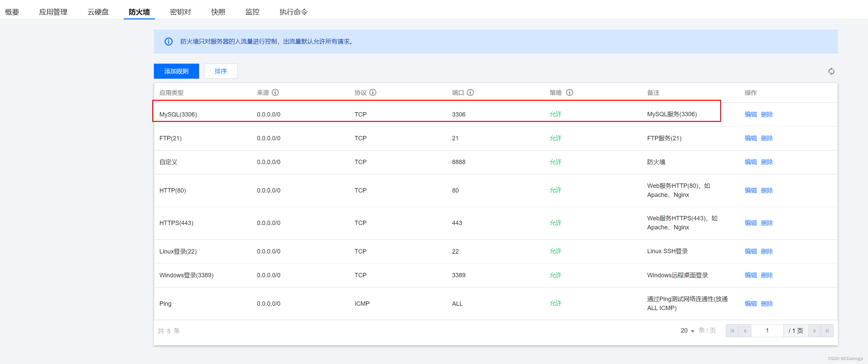Delete the MySQL(3306) rule
The width and height of the screenshot is (868, 364).
(766, 115)
